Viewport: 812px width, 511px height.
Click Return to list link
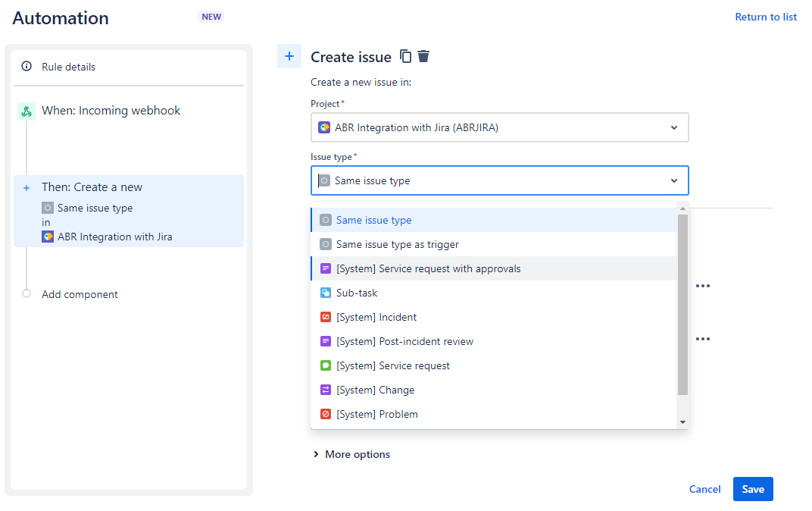(x=766, y=17)
